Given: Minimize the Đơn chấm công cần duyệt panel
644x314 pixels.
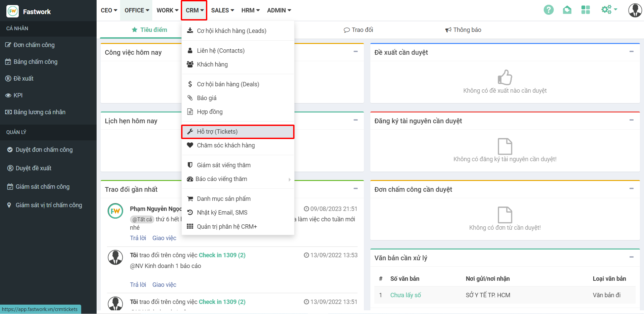Looking at the screenshot, I should point(631,189).
